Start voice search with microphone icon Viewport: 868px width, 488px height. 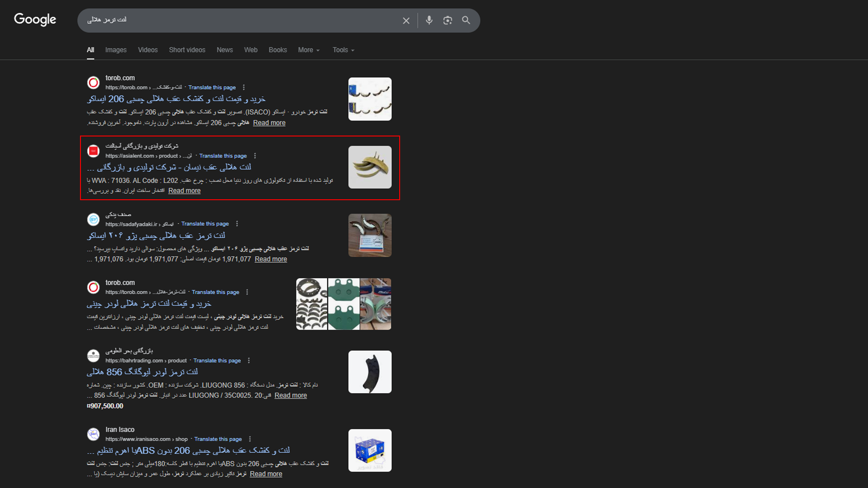pos(429,20)
